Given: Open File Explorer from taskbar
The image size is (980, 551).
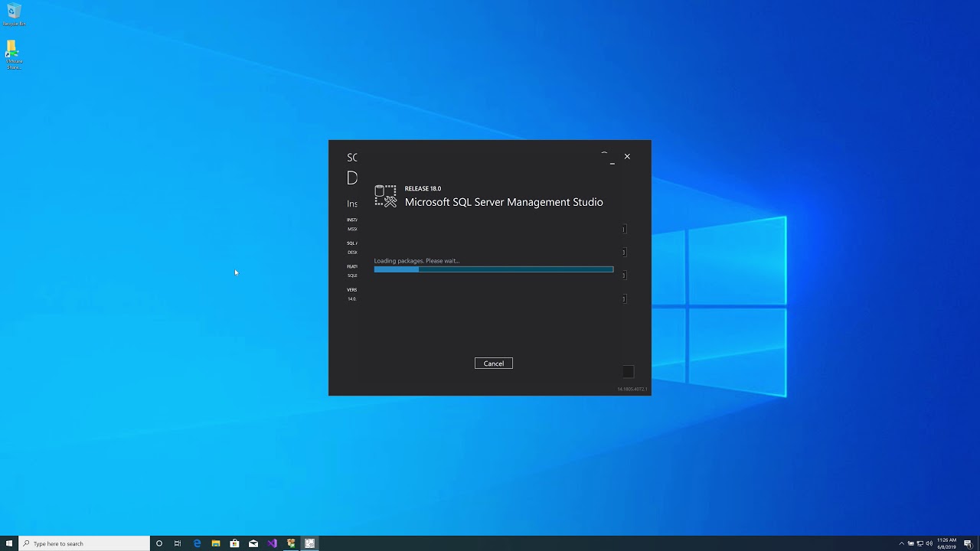Looking at the screenshot, I should [x=216, y=543].
